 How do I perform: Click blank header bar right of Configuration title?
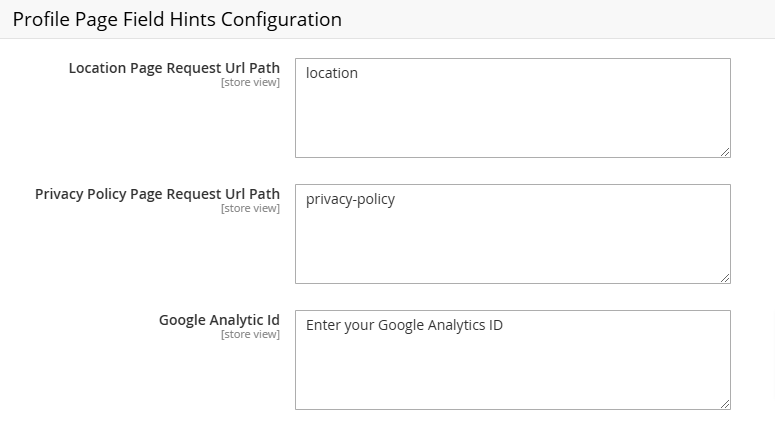click(559, 19)
